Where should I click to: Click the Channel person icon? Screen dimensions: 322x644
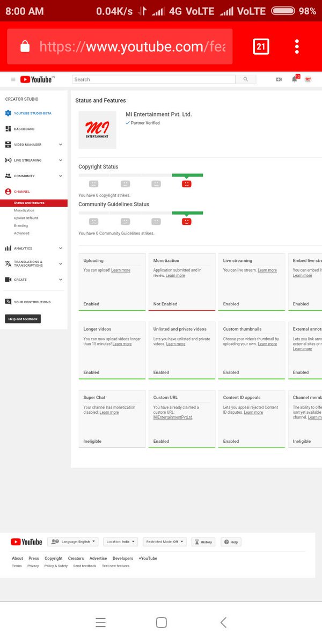click(8, 191)
